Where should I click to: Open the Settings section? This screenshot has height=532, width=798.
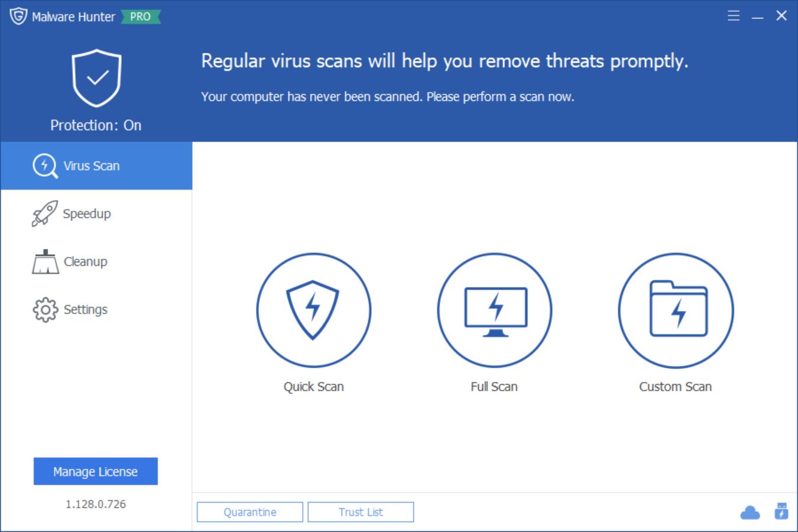(x=86, y=309)
